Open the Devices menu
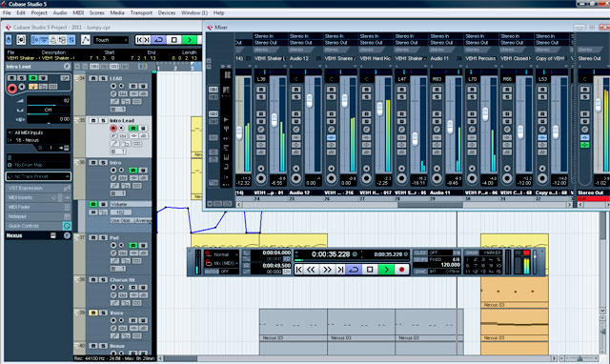 167,12
